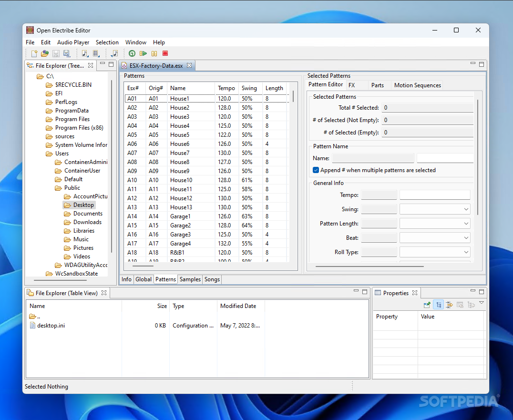Click the Save As disk icon with ellipsis
The image size is (513, 420).
[x=67, y=53]
